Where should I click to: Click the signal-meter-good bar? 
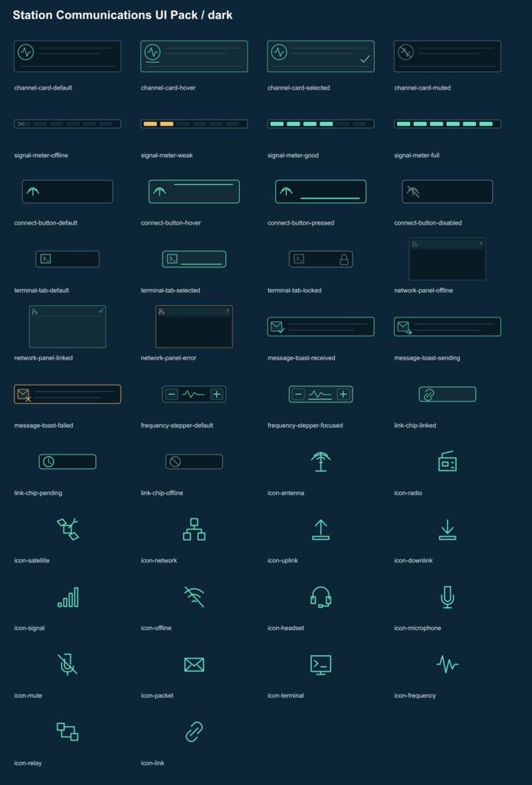[320, 123]
